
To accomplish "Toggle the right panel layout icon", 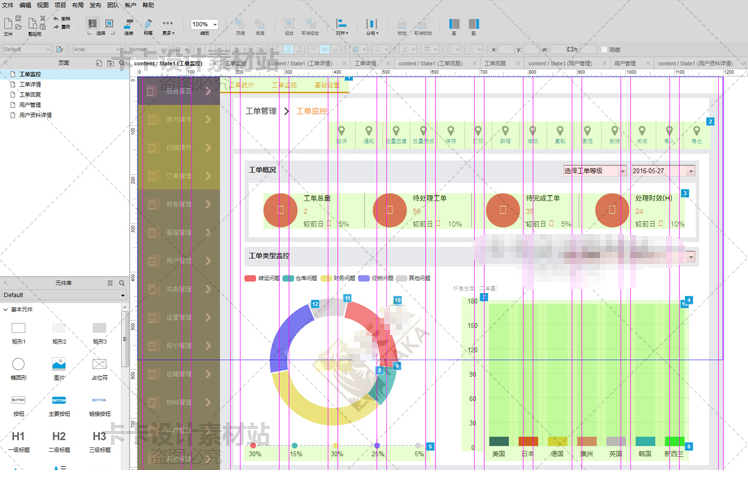I will tap(474, 24).
